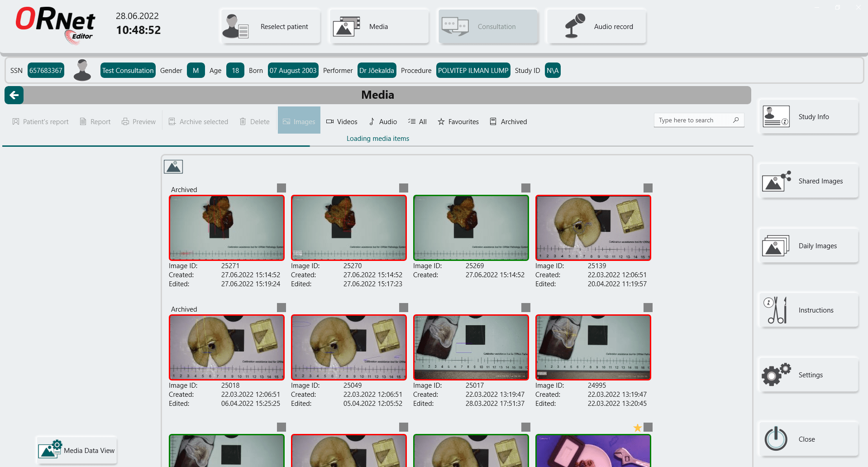Click the Report toolbar item

95,121
